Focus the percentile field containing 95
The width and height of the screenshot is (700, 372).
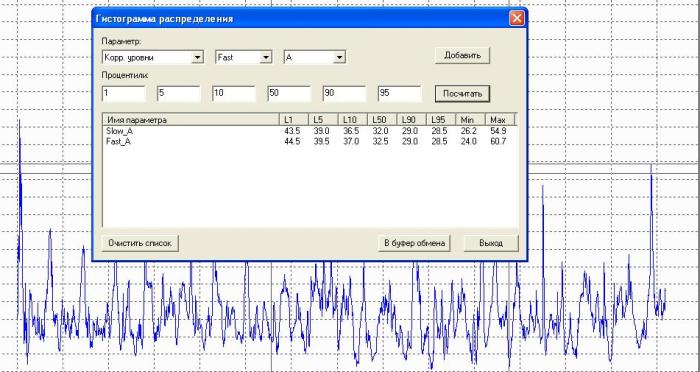click(x=400, y=94)
